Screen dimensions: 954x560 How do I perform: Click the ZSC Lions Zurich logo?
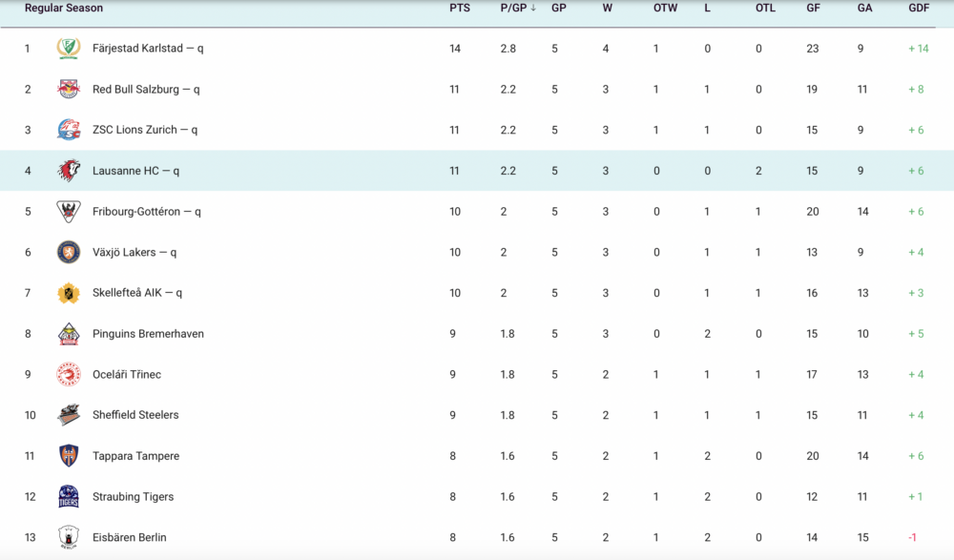pos(69,130)
